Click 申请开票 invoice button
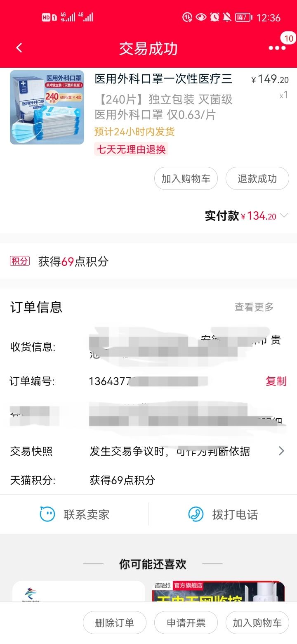 point(186,623)
